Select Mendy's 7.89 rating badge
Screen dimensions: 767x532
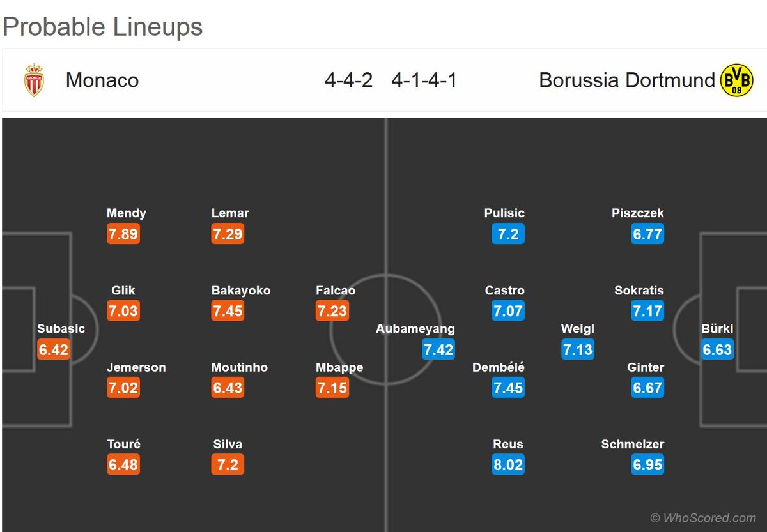pos(123,234)
